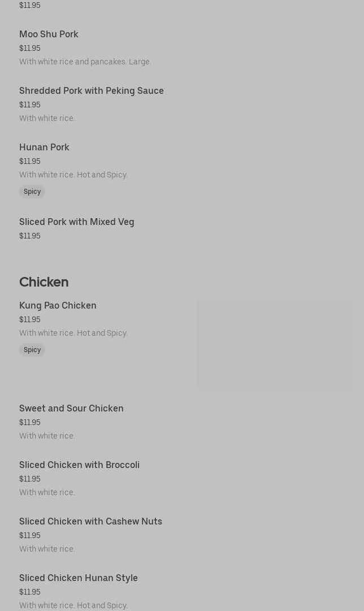Choose Sweet and Sour Chicken
This screenshot has height=611, width=364.
(x=71, y=409)
